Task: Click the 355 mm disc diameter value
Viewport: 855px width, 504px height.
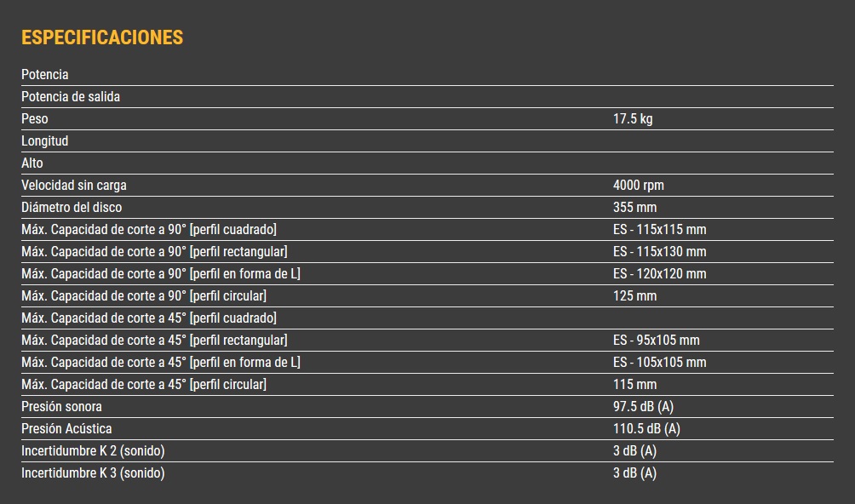Action: 634,208
